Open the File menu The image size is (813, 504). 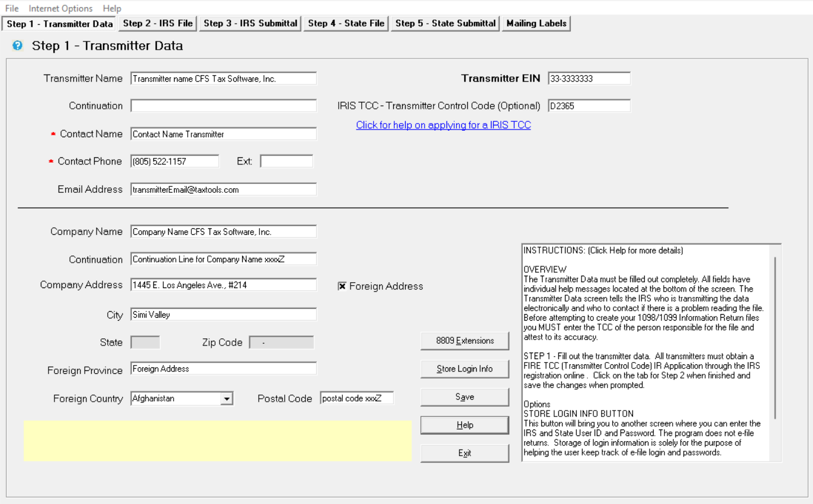pos(12,8)
